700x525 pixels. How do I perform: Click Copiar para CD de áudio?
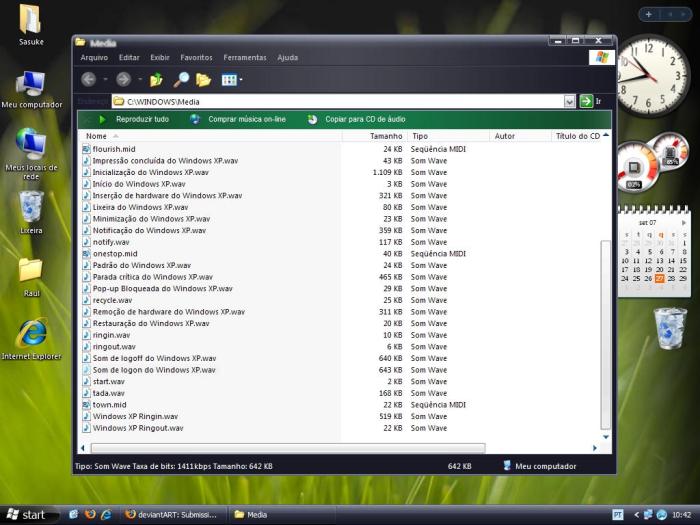[x=365, y=119]
